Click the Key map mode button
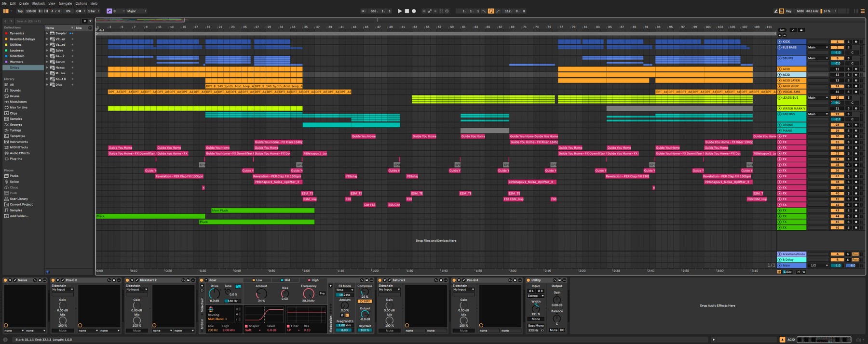Image resolution: width=868 pixels, height=344 pixels. 788,11
